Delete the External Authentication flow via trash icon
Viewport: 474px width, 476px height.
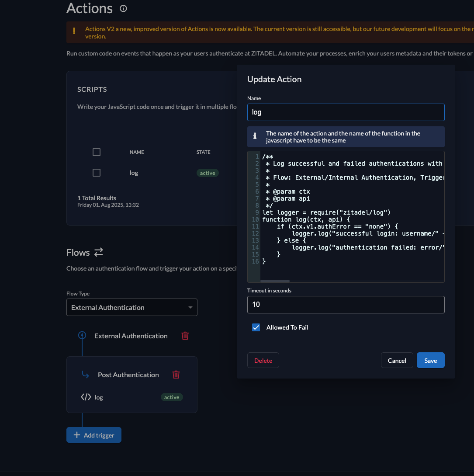pos(185,336)
